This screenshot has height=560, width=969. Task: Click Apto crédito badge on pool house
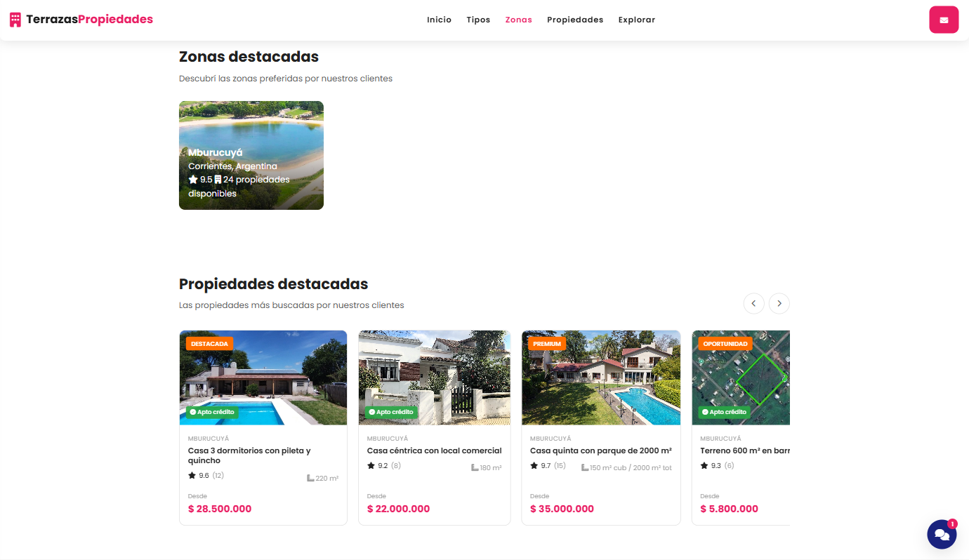click(212, 412)
